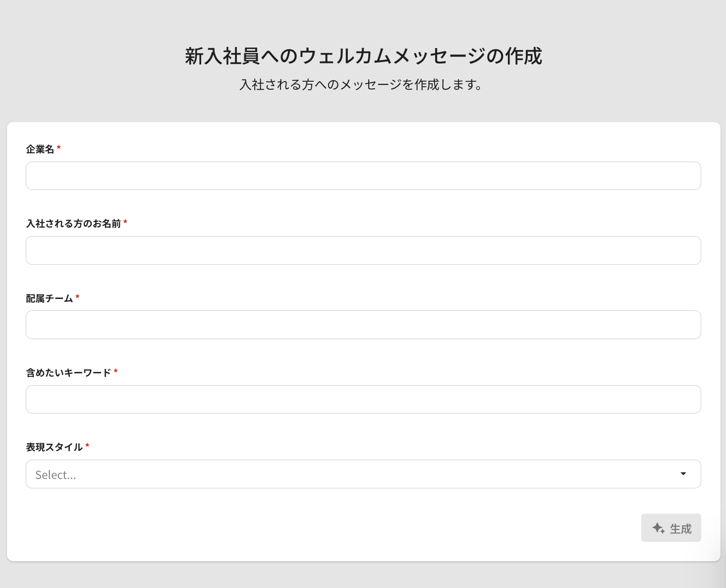
Task: Click the 入社される方のお名前 label text
Action: click(73, 224)
